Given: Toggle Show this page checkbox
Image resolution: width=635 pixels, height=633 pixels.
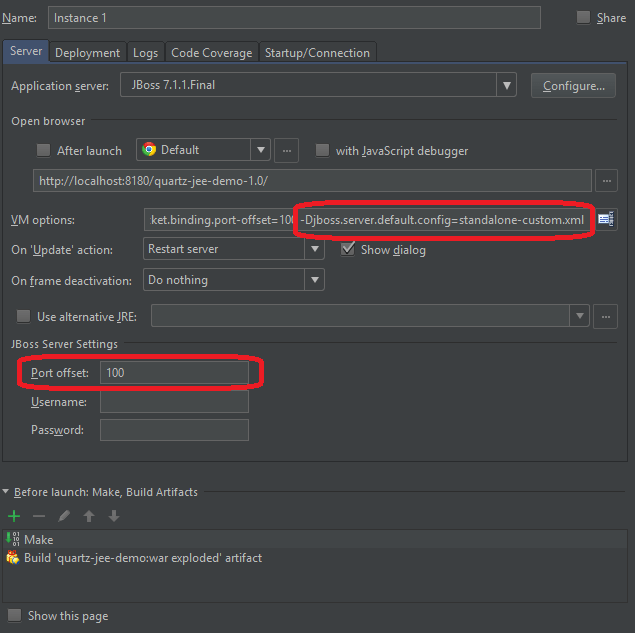Looking at the screenshot, I should [15, 615].
